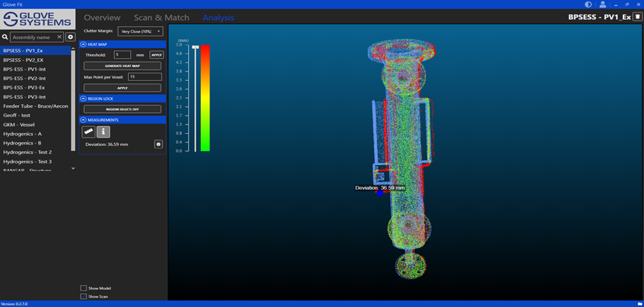Select Hydrogenics - B assembly

pos(35,143)
